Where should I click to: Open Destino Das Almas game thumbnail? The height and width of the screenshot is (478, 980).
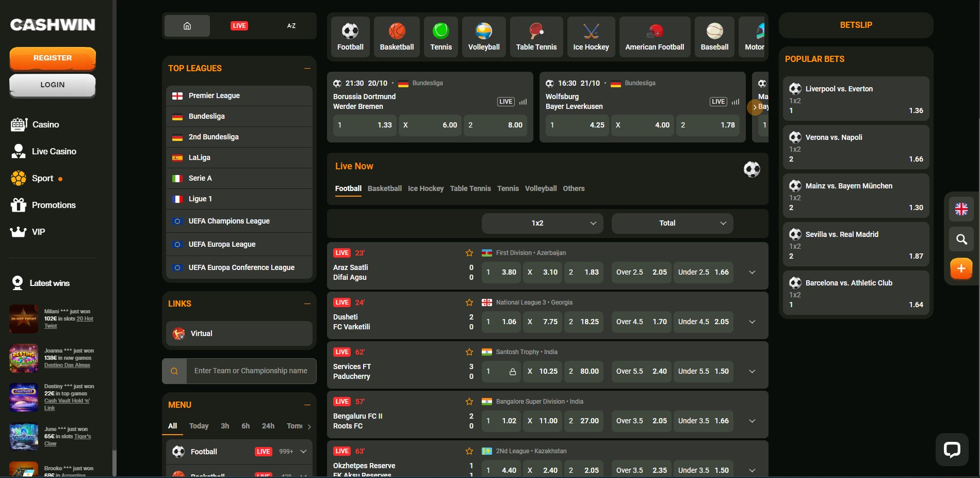click(x=24, y=358)
